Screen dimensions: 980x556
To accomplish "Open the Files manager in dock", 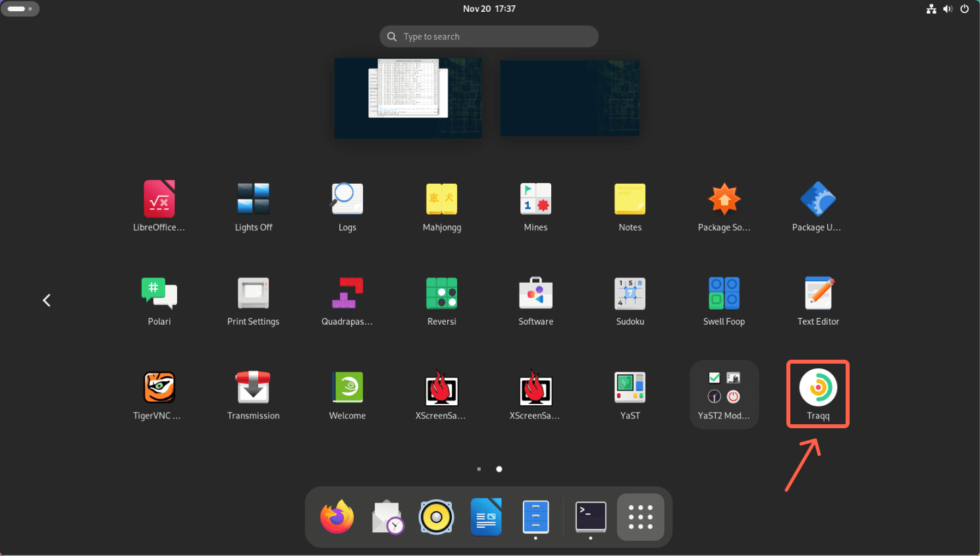I will click(x=535, y=517).
